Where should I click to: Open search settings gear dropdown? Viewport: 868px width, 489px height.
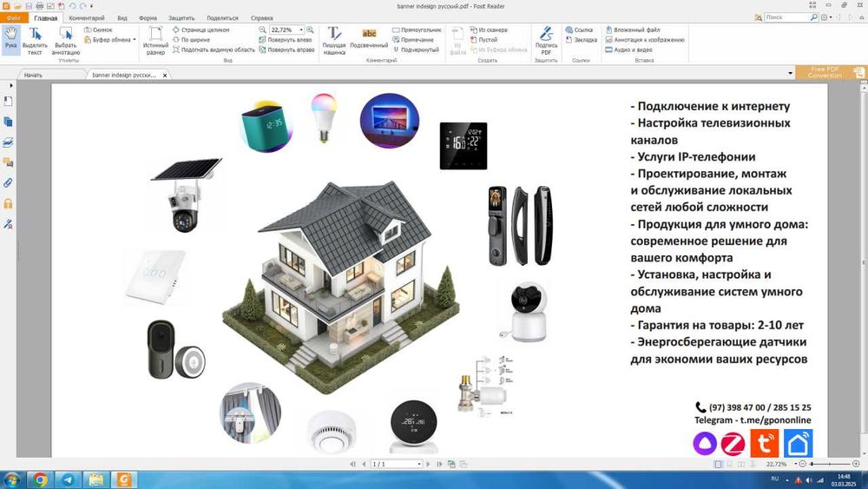coord(826,17)
